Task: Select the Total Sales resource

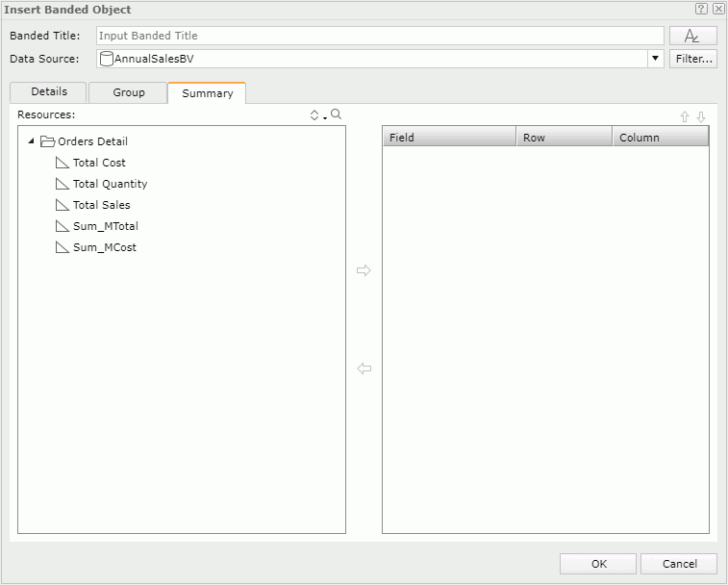Action: 101,205
